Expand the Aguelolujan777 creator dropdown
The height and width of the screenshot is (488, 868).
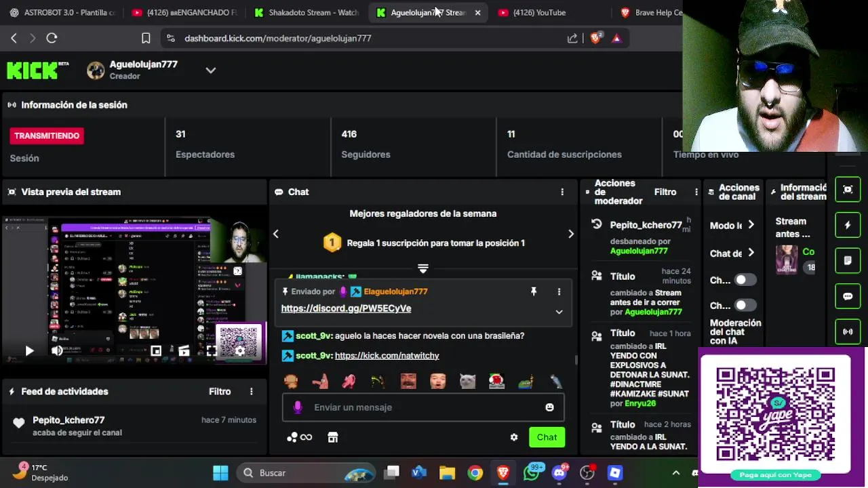point(211,70)
